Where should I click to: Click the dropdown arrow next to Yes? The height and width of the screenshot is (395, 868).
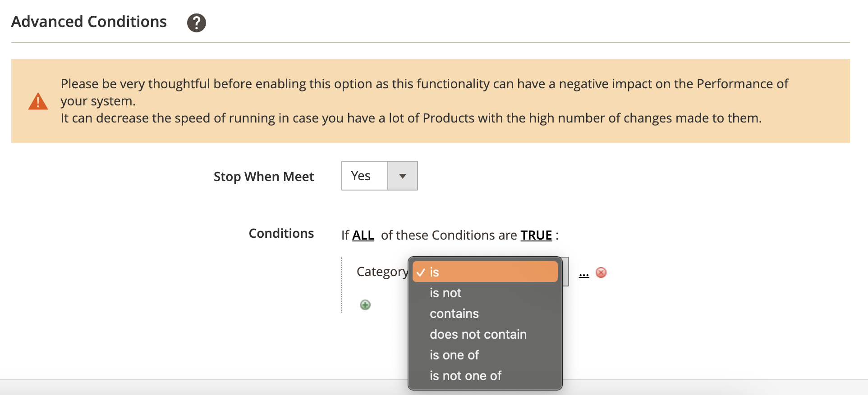[402, 176]
